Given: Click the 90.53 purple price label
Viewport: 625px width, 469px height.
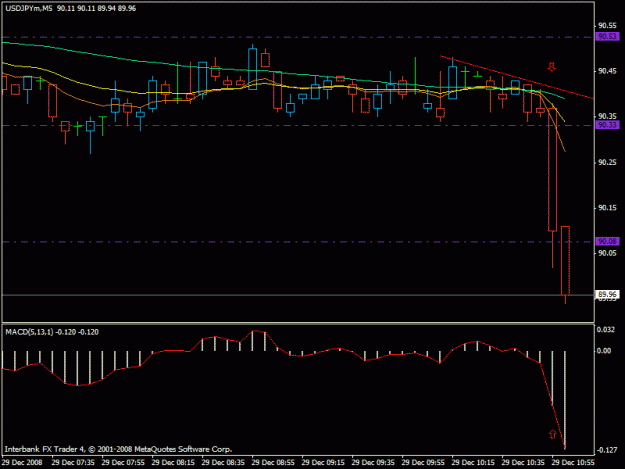Looking at the screenshot, I should (607, 37).
